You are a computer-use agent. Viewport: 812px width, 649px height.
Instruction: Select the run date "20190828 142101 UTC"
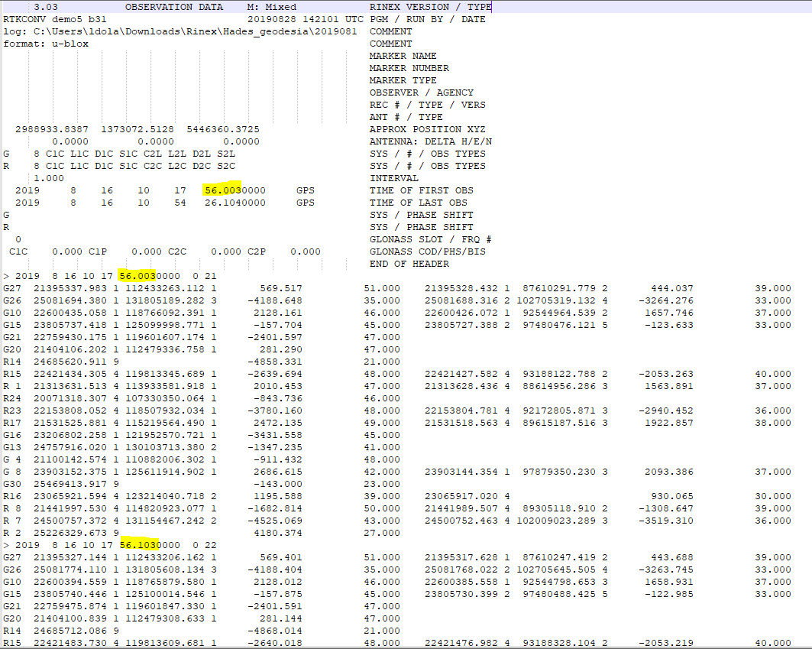[x=306, y=19]
